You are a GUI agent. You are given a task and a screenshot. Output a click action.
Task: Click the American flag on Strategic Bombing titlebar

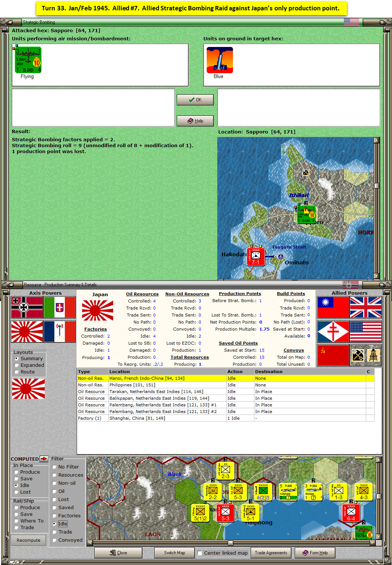(351, 22)
